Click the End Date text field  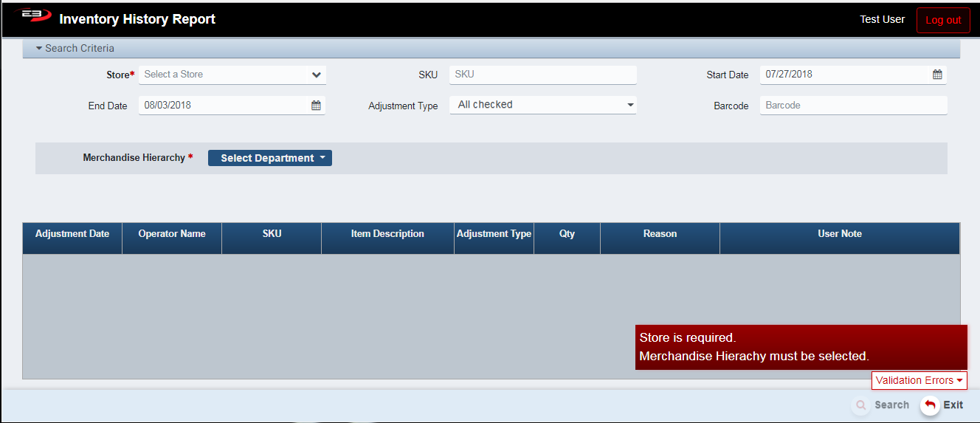pos(224,106)
